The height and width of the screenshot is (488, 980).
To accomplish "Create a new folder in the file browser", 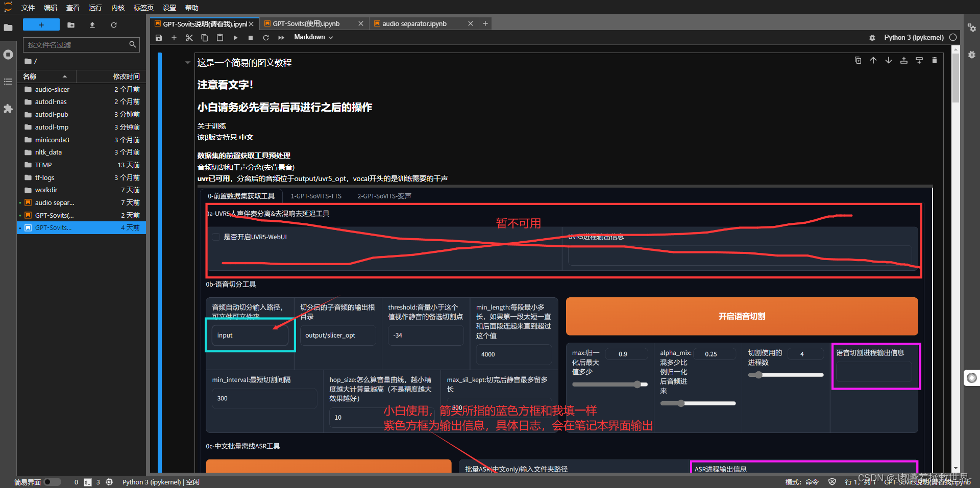I will pyautogui.click(x=71, y=24).
